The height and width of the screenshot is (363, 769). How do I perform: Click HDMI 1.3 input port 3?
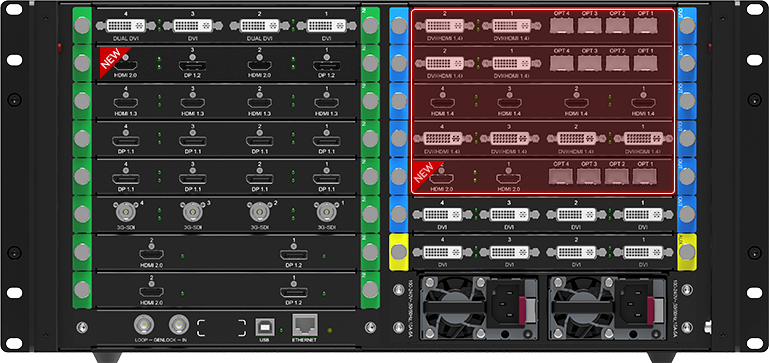point(193,103)
